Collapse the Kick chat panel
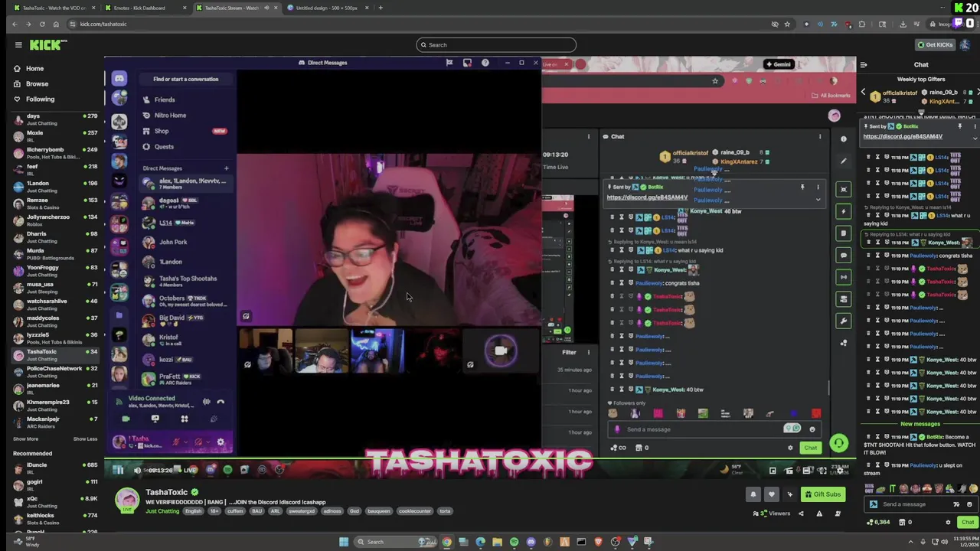The width and height of the screenshot is (980, 551). [x=864, y=64]
